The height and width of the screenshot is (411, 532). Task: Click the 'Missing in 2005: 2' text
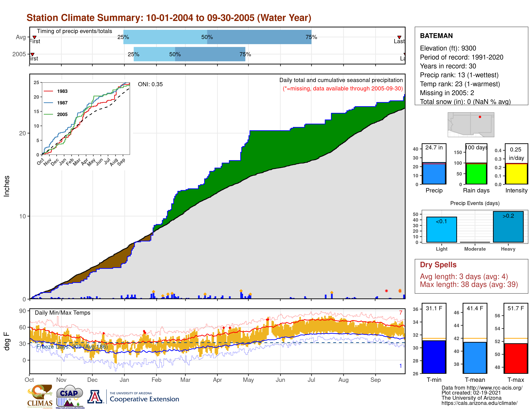447,93
